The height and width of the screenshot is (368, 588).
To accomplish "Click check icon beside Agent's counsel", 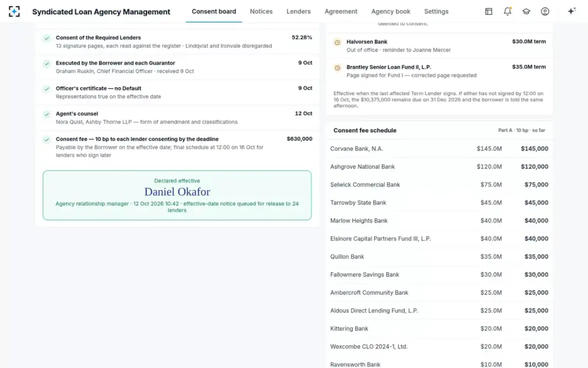I will tap(47, 114).
